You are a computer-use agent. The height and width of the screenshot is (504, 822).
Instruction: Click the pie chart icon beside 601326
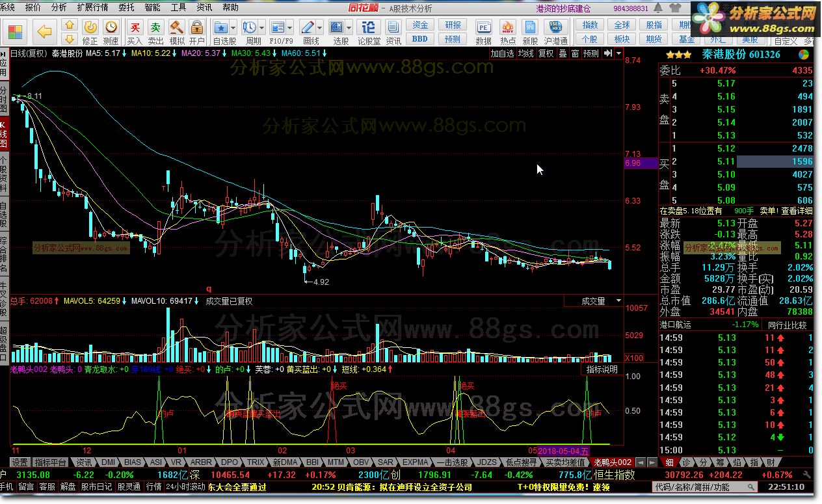pos(804,55)
